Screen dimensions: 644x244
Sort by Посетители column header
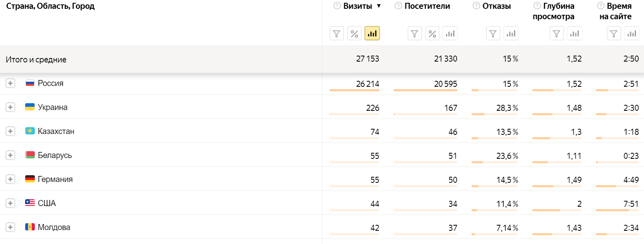pos(427,6)
